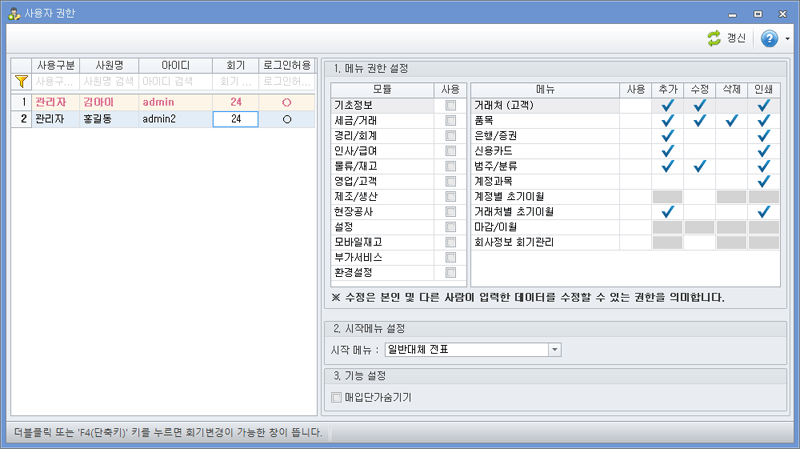The image size is (800, 449).
Task: Expand the arrow next to help icon
Action: pos(787,39)
